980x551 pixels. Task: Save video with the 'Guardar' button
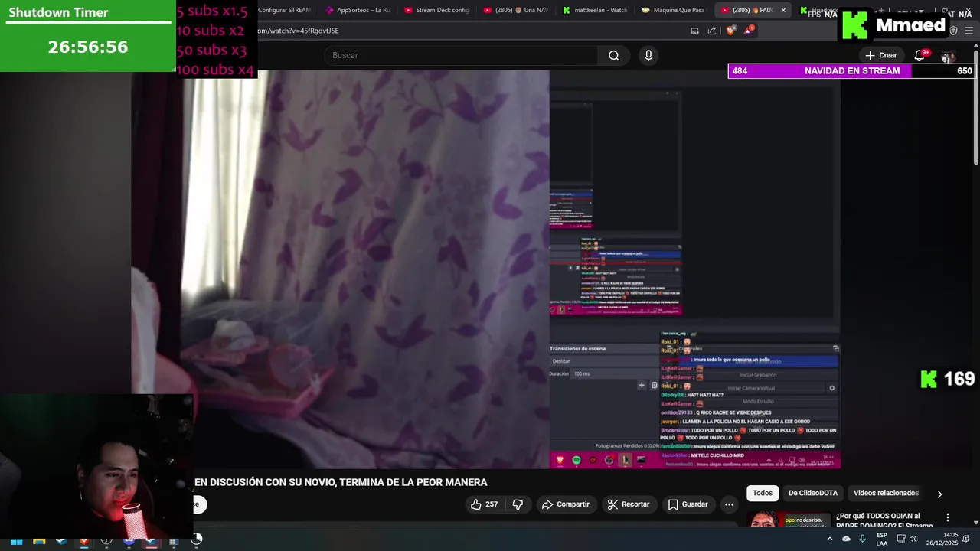(688, 504)
